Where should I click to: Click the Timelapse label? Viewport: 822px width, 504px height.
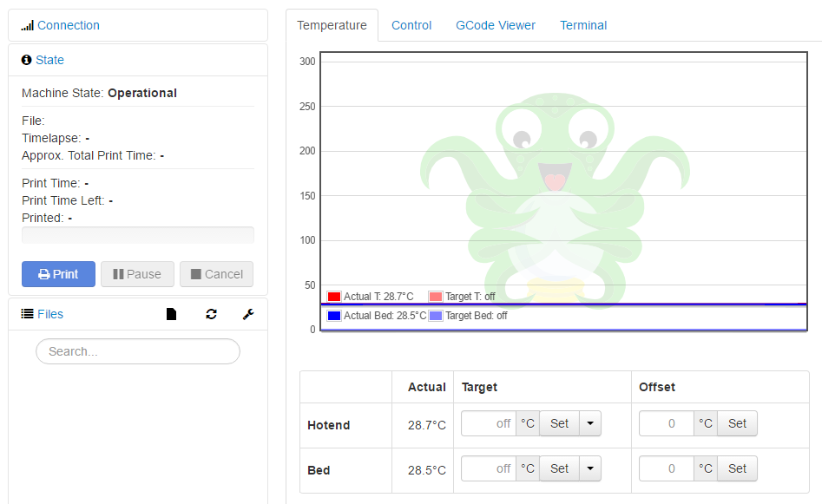click(51, 138)
